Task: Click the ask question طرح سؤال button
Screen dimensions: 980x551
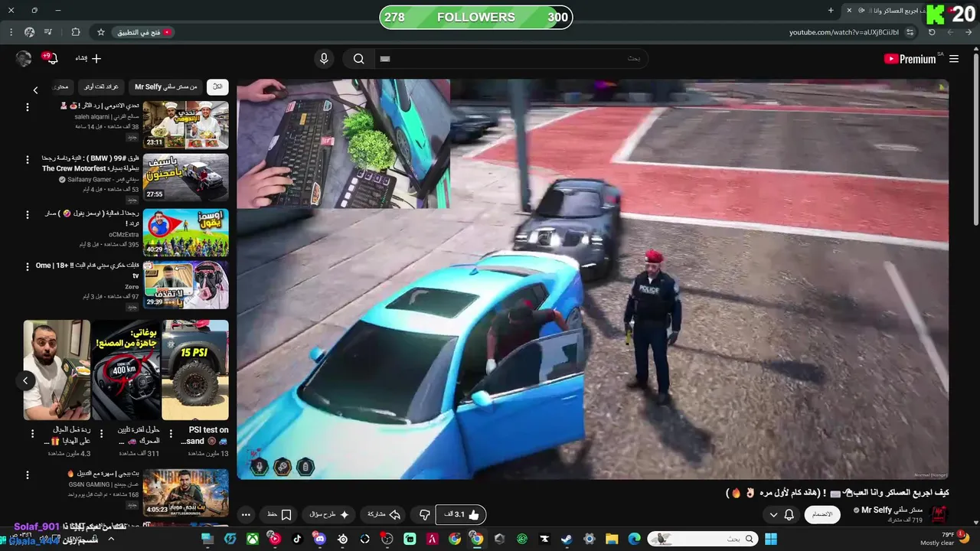Action: [329, 515]
